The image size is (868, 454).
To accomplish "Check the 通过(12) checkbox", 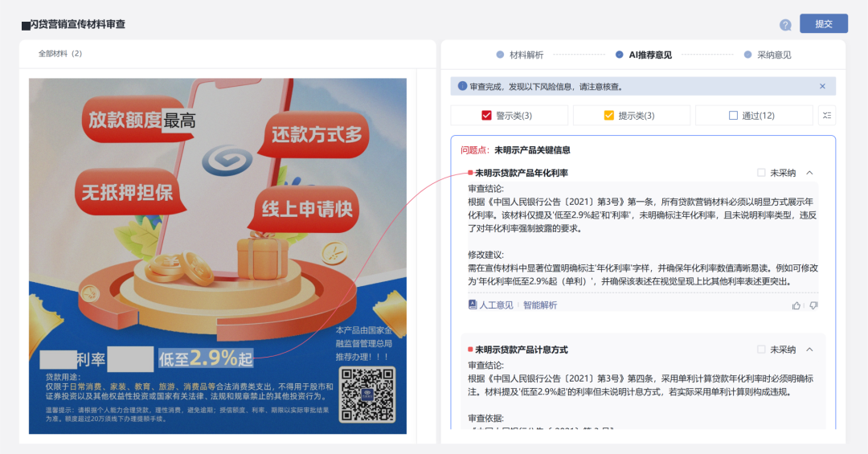I will [733, 115].
